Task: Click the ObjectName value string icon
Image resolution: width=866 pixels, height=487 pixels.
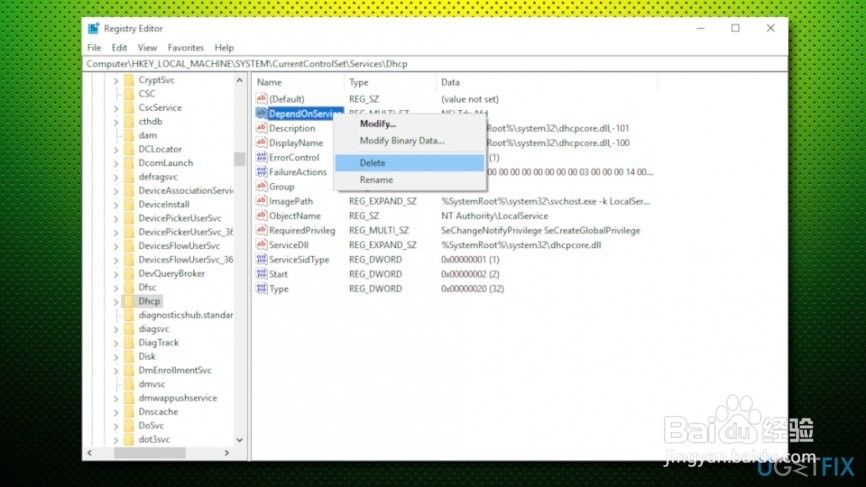Action: (x=262, y=216)
